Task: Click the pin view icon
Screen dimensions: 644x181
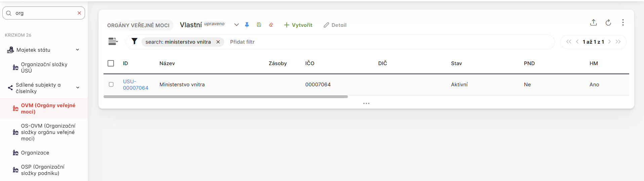Action: coord(247,25)
